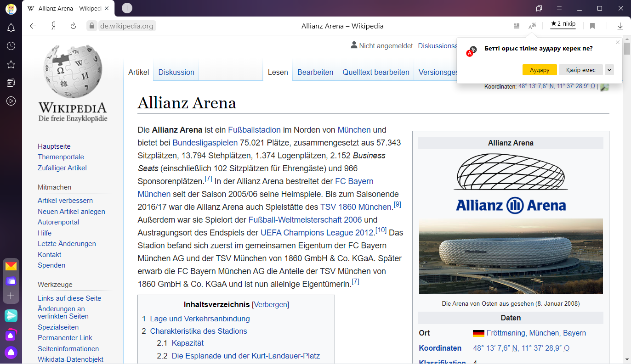
Task: Open the stadium photo thumbnail
Action: [x=511, y=256]
